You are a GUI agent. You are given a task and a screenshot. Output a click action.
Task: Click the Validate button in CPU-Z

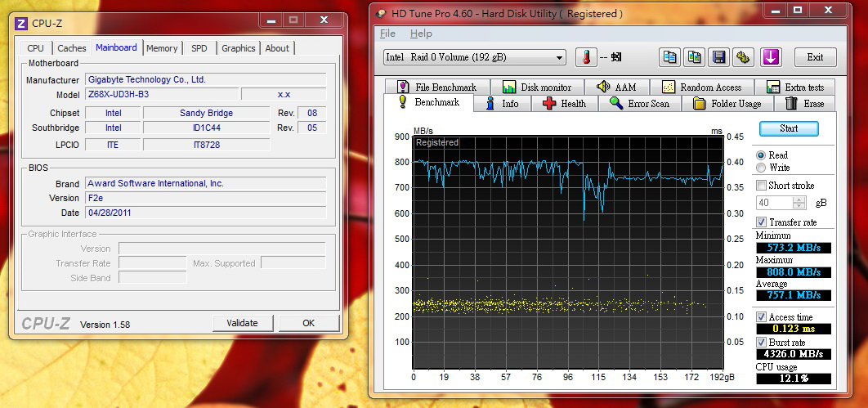242,323
